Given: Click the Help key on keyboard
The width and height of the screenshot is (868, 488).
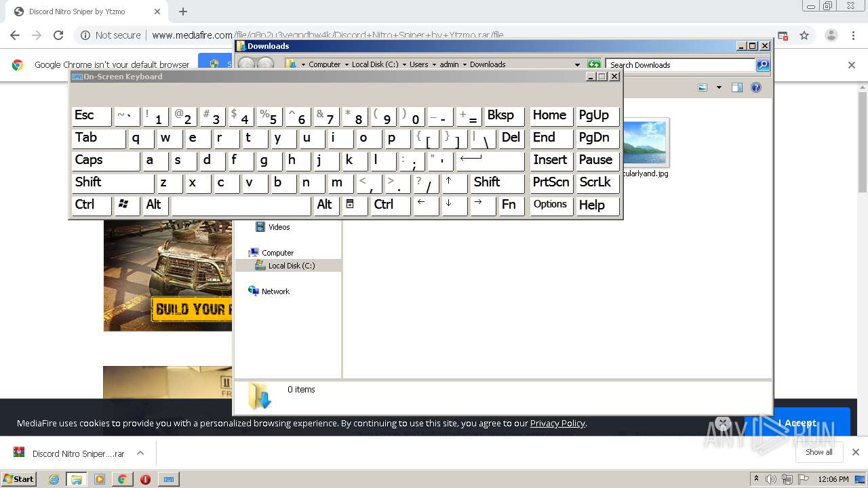Looking at the screenshot, I should click(x=597, y=205).
